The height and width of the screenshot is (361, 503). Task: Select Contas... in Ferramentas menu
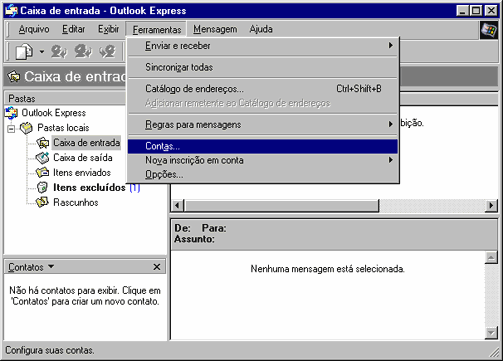263,146
